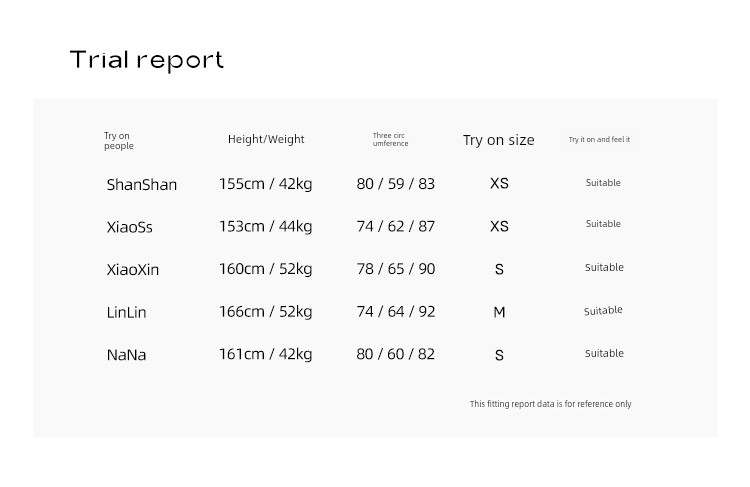Click the size M cell
The height and width of the screenshot is (487, 750).
tap(499, 312)
